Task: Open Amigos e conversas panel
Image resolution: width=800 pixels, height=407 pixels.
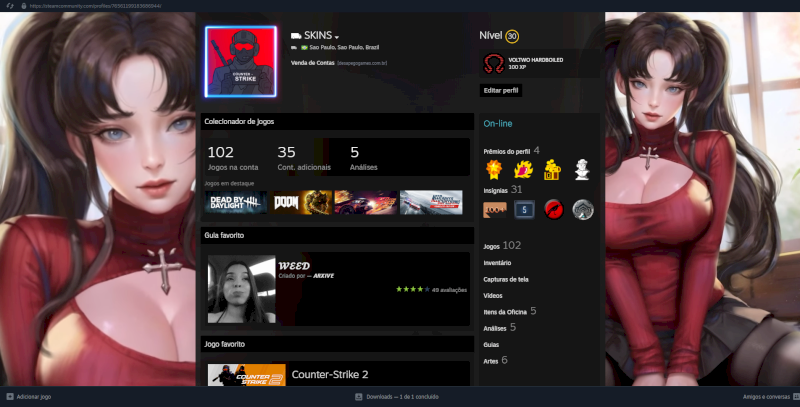Action: pyautogui.click(x=766, y=397)
